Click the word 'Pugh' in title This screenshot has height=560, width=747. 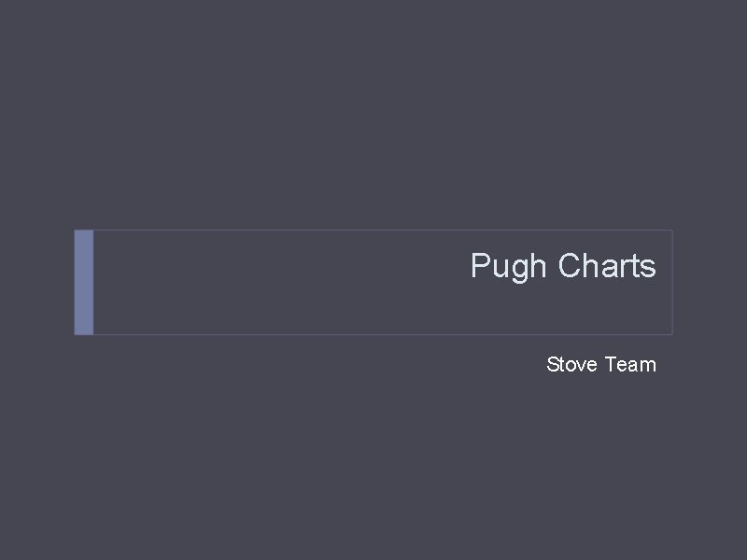pos(509,267)
